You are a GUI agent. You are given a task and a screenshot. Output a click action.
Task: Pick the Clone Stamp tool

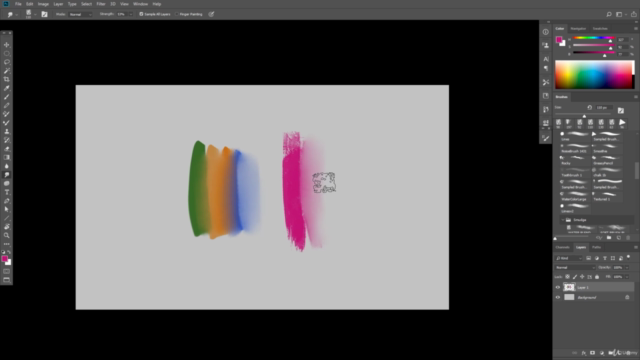7,131
